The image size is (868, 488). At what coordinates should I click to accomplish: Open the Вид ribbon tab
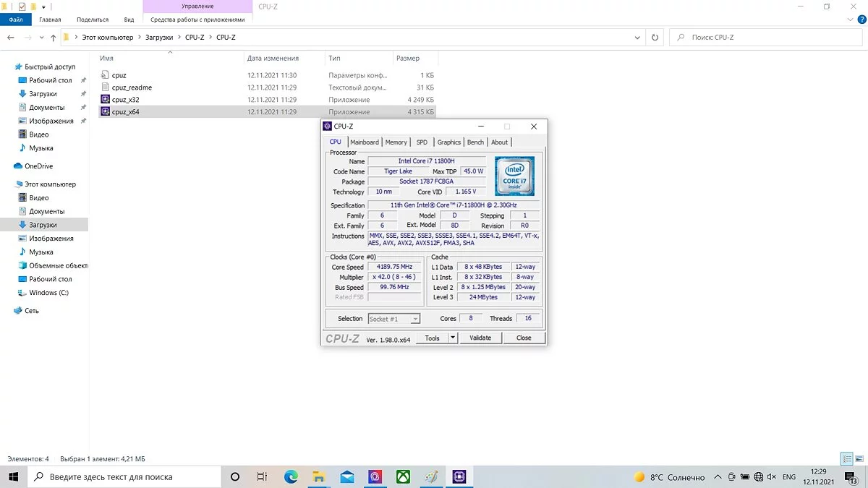(x=129, y=20)
